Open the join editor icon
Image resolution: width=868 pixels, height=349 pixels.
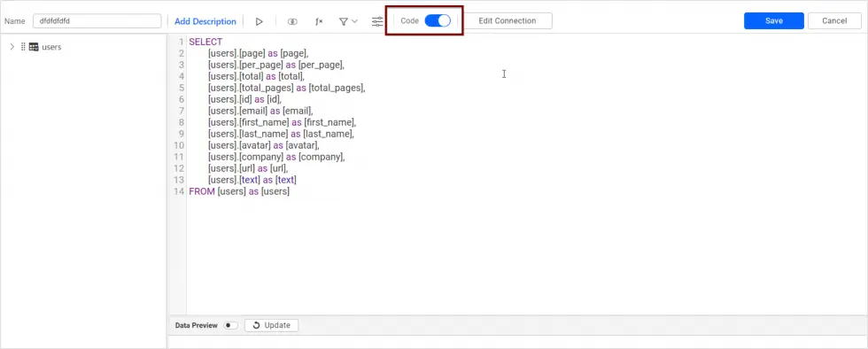point(292,21)
